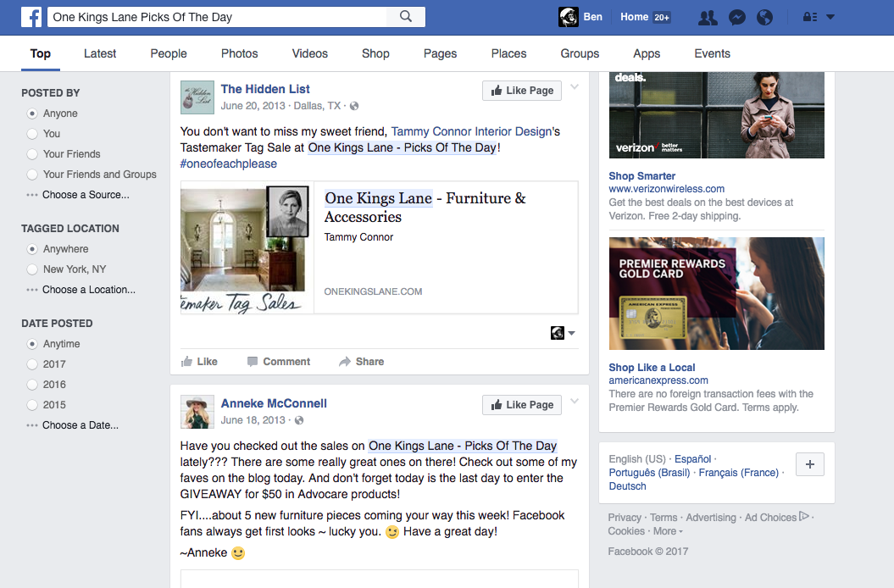Image resolution: width=894 pixels, height=588 pixels.
Task: Click Ben's profile picture in the top bar
Action: pos(569,17)
